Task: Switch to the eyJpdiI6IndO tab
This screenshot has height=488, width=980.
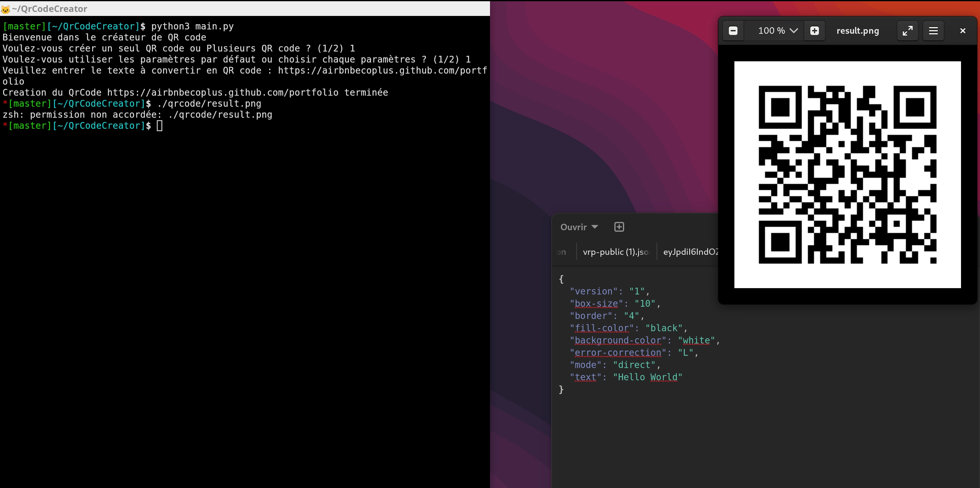Action: coord(690,252)
